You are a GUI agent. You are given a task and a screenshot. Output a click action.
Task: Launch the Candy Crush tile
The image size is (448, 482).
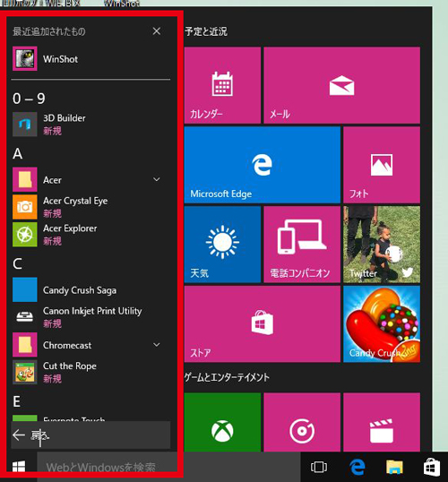click(x=382, y=324)
